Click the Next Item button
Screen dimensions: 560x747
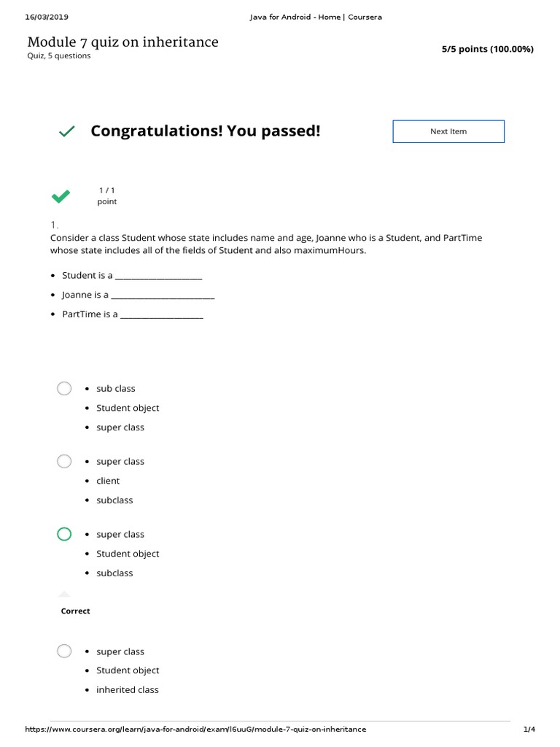coord(448,131)
